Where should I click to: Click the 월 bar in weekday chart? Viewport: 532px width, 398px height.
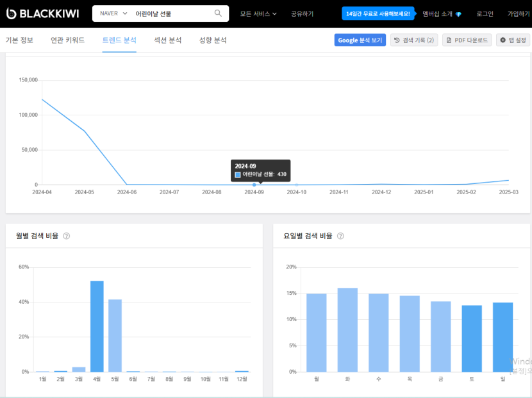click(317, 333)
